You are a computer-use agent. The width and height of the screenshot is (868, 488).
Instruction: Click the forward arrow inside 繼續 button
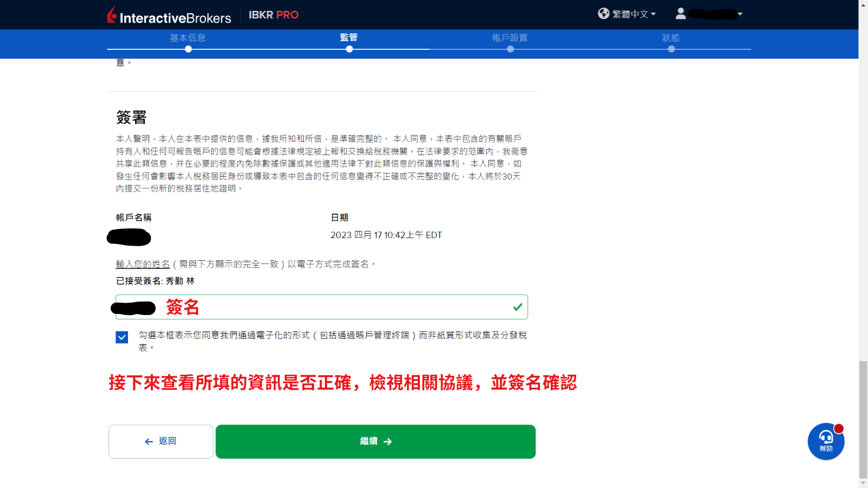coord(387,441)
